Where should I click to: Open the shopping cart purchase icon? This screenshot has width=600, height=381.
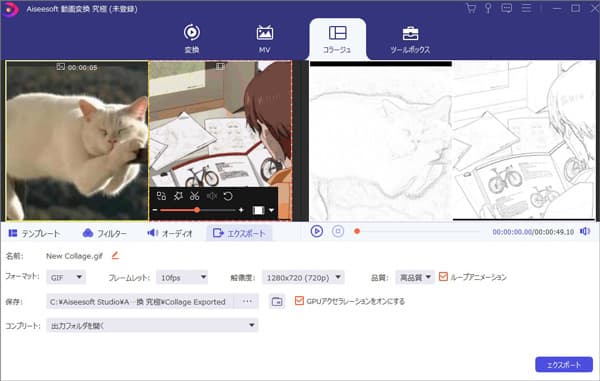click(471, 8)
